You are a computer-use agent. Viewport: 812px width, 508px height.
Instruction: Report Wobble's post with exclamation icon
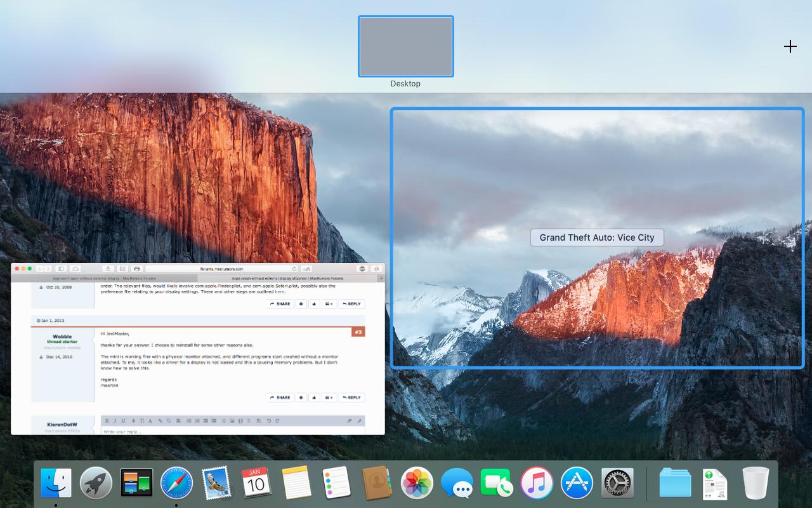[x=301, y=398]
